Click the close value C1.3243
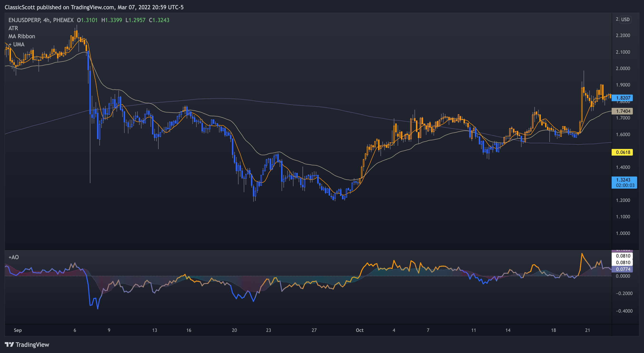Viewport: 644px width, 353px height. tap(159, 20)
